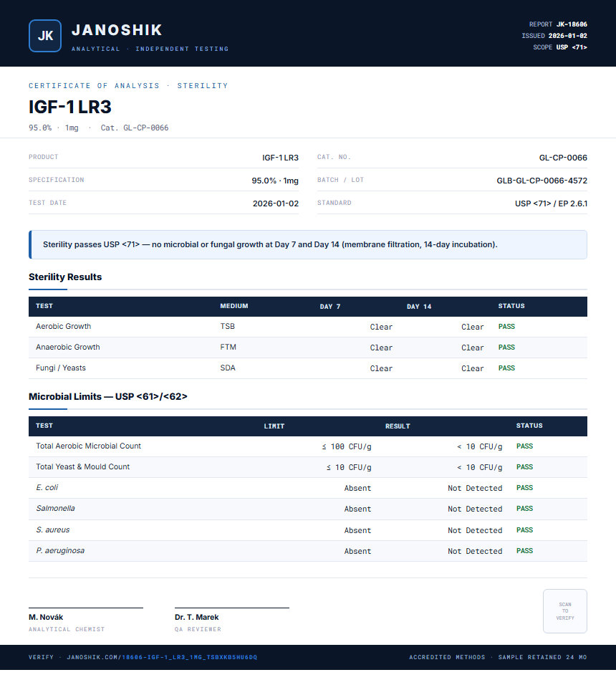The image size is (616, 690).
Task: Select the Cat. GL-CP-0066 subtitle text
Action: tap(135, 128)
